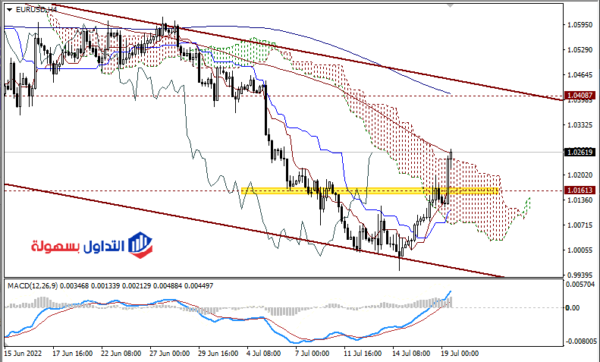Image resolution: width=600 pixels, height=362 pixels.
Task: Click the 14 Jul 08:00 time label
Action: point(411,353)
